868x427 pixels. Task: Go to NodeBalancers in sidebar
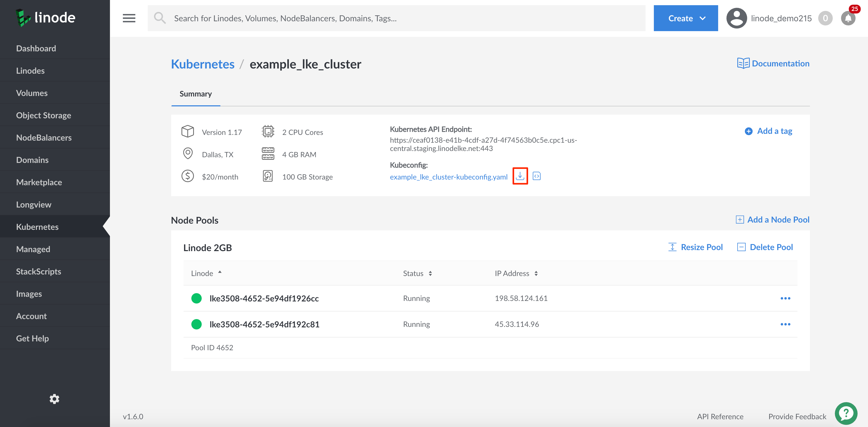click(44, 137)
